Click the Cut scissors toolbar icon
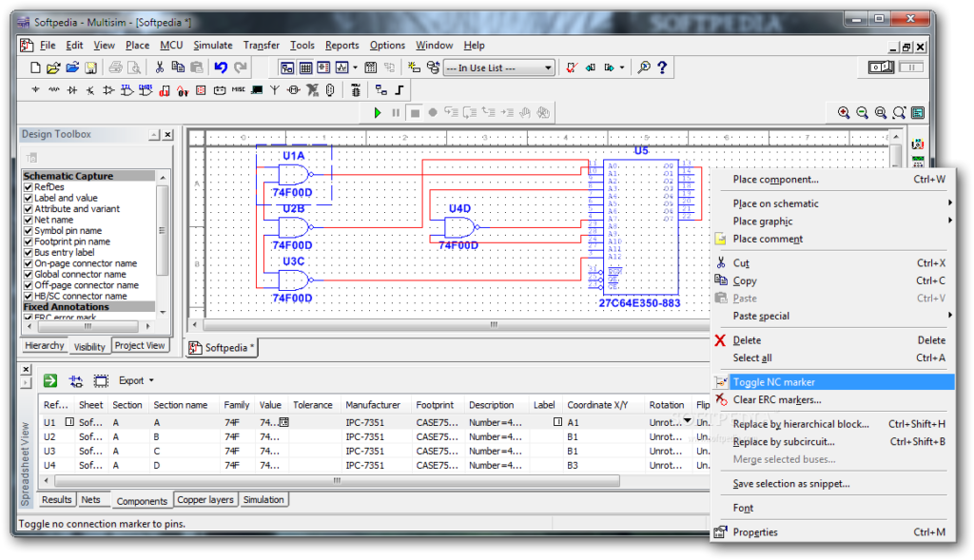Viewport: 974px width, 560px height. pos(160,68)
